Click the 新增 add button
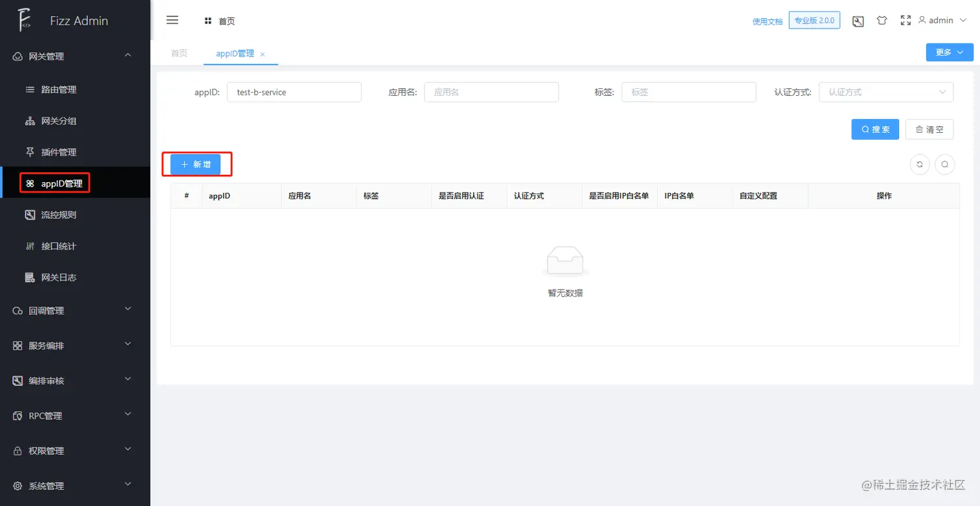 tap(196, 164)
